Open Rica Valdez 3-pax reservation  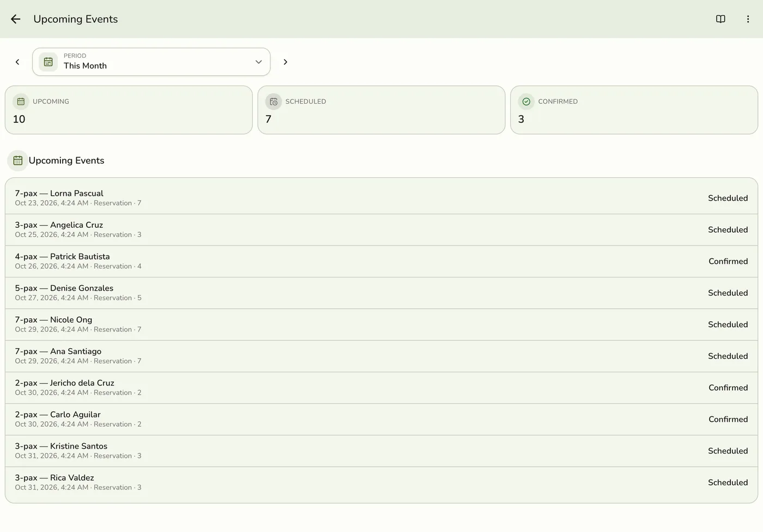click(381, 482)
